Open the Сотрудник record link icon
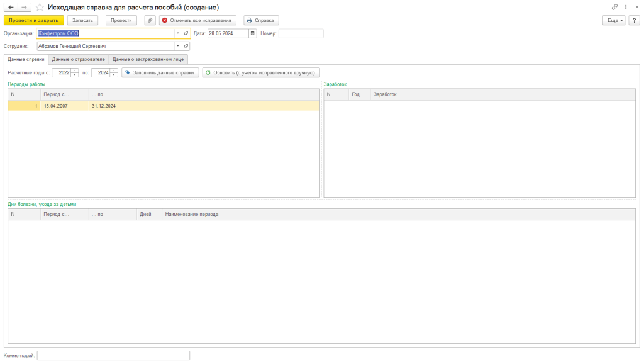Image resolution: width=644 pixels, height=364 pixels. point(186,46)
